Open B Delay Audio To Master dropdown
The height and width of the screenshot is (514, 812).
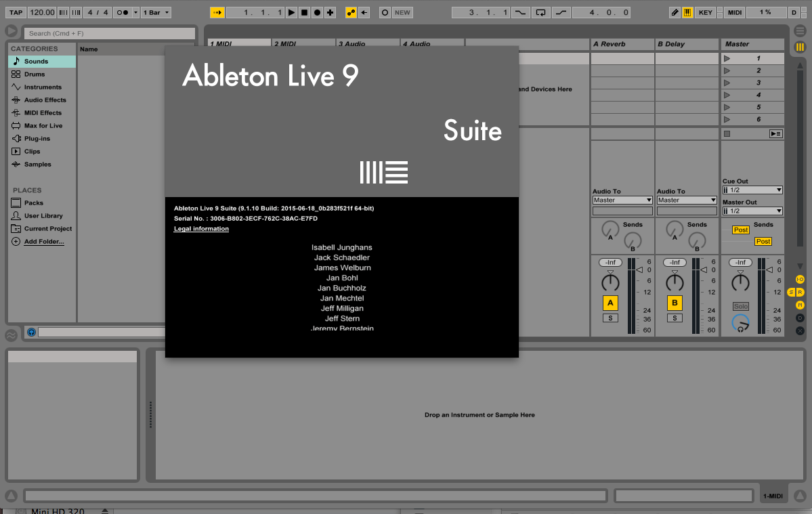(687, 200)
